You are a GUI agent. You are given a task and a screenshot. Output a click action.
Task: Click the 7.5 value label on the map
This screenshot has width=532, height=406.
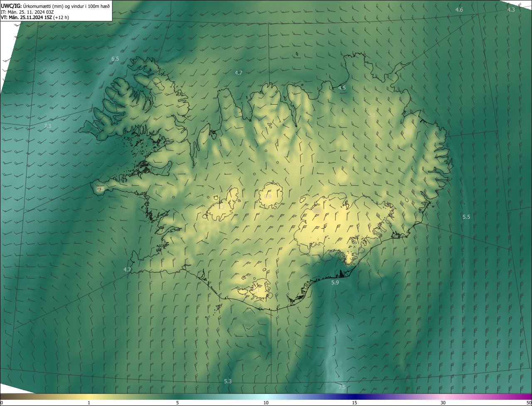point(342,387)
